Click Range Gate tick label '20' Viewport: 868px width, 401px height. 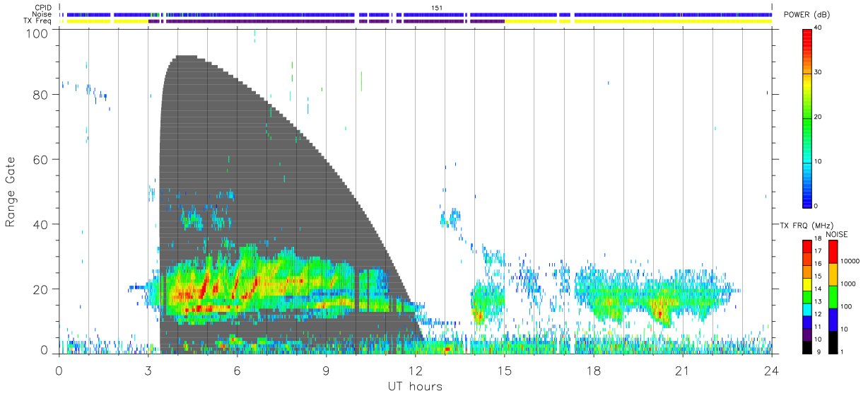[x=41, y=289]
